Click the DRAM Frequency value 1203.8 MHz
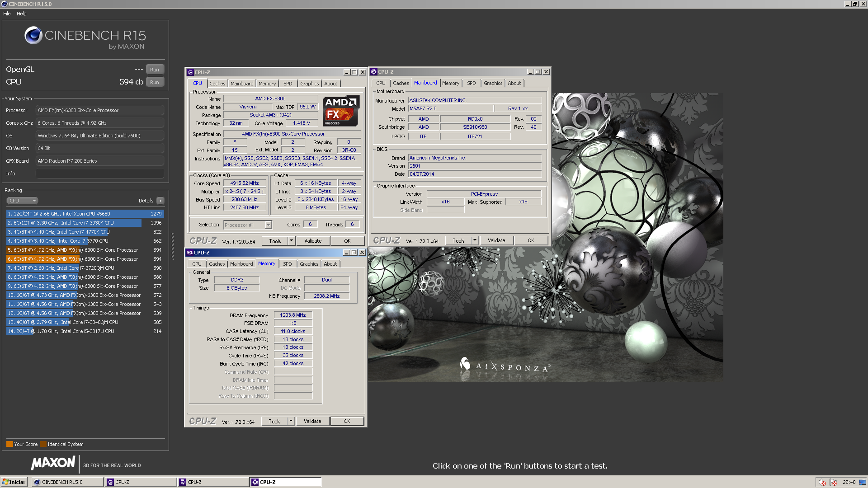This screenshot has height=488, width=868. coord(293,315)
